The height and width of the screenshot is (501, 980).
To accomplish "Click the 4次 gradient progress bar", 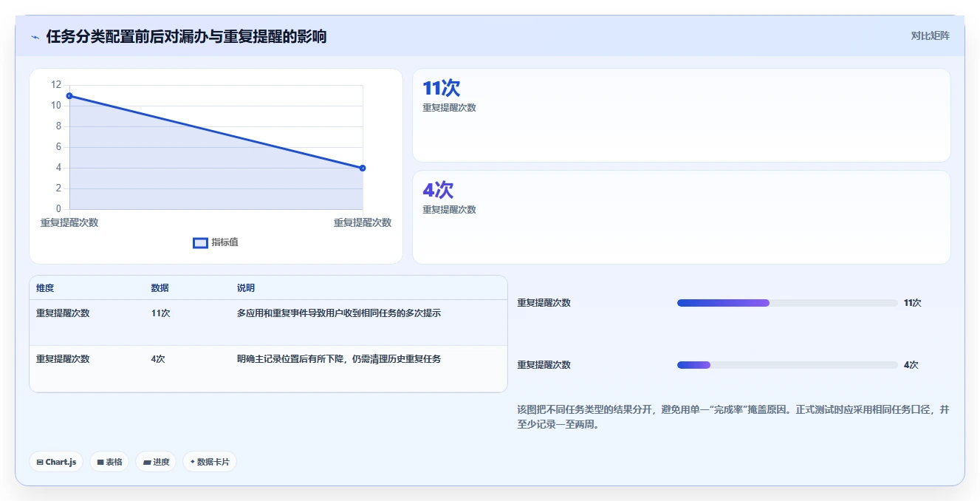I will [x=693, y=365].
